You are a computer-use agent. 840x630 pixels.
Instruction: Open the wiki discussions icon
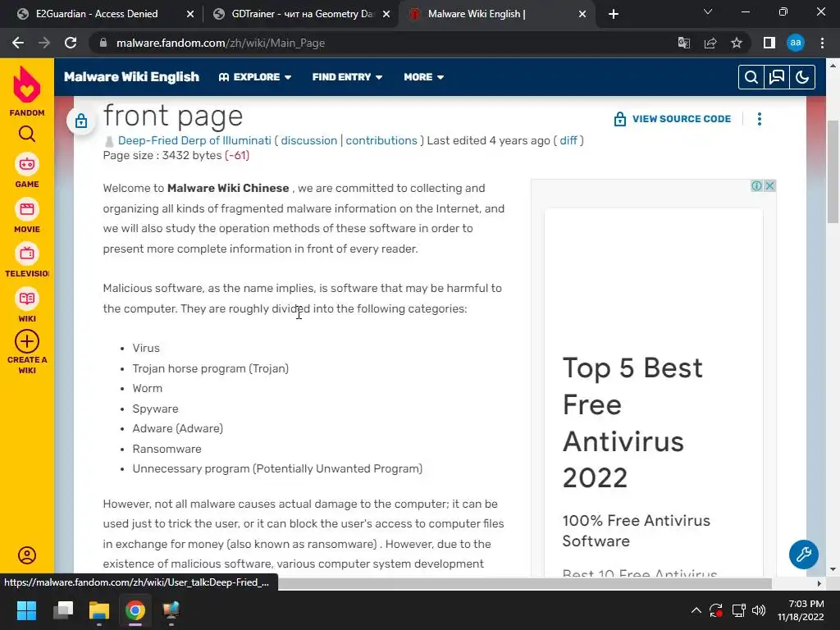tap(776, 77)
